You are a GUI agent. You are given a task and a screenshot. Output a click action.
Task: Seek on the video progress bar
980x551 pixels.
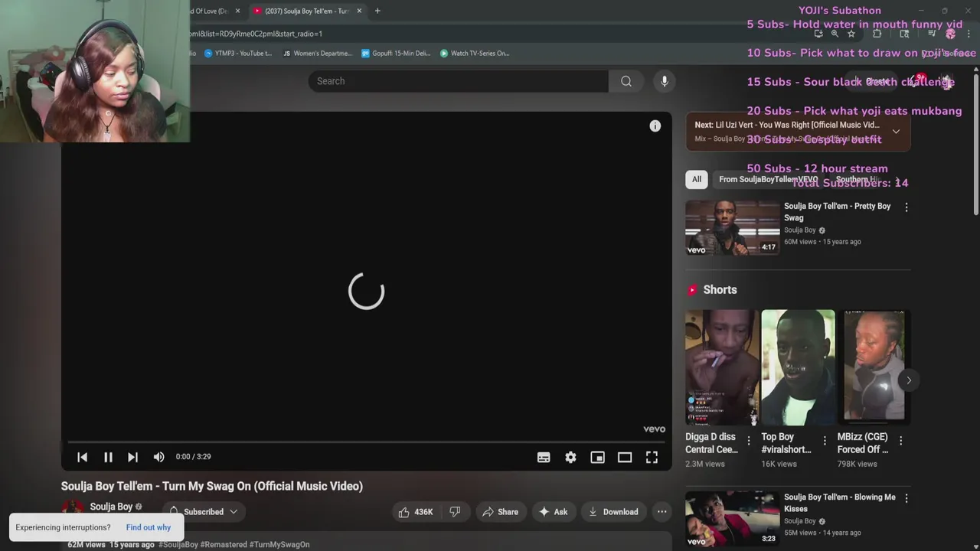click(366, 442)
